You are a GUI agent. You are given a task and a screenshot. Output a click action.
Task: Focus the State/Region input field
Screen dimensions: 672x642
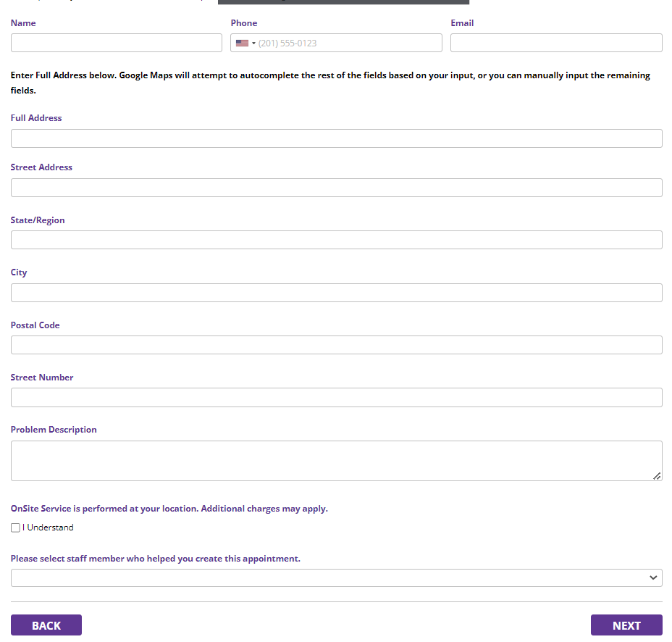point(336,240)
